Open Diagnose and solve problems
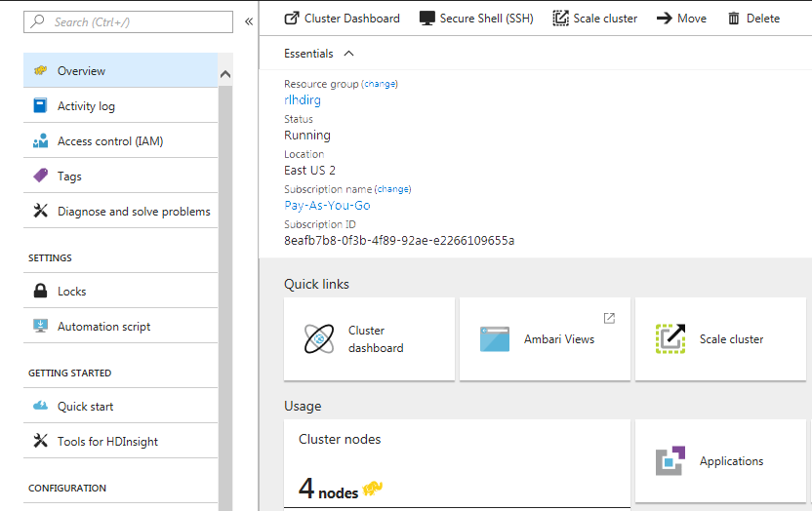Image resolution: width=812 pixels, height=511 pixels. [121, 211]
